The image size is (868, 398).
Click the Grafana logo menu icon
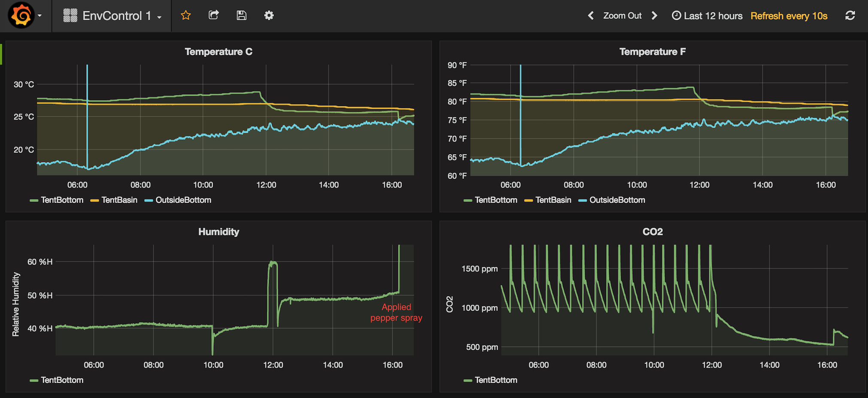pos(21,15)
